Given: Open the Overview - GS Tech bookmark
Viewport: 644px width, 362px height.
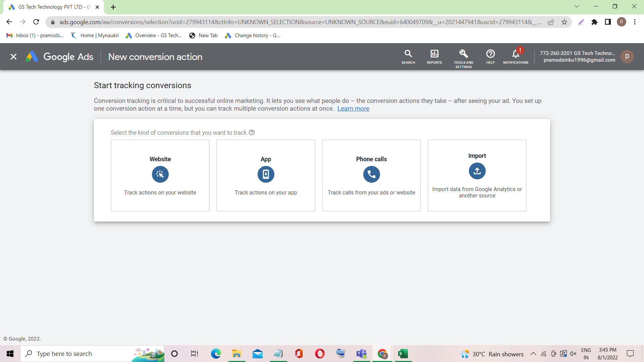Looking at the screenshot, I should click(154, 36).
